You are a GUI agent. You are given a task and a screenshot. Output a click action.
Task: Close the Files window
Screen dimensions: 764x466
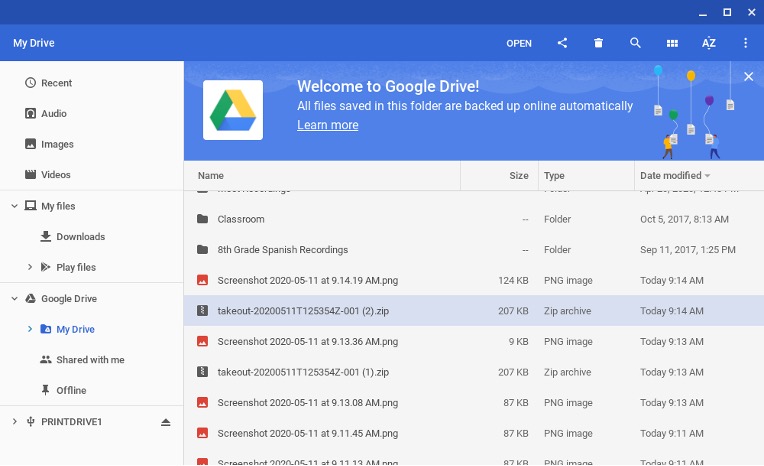[751, 13]
